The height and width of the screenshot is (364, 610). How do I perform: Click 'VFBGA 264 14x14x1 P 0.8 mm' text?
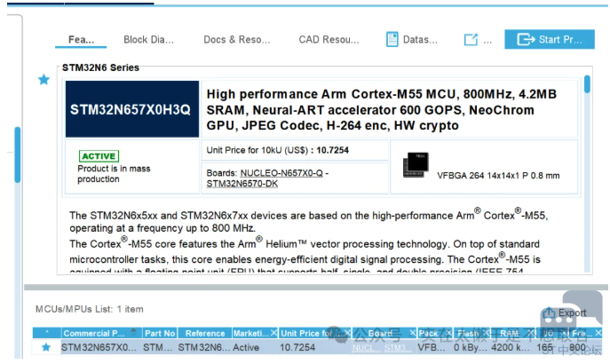click(x=498, y=176)
